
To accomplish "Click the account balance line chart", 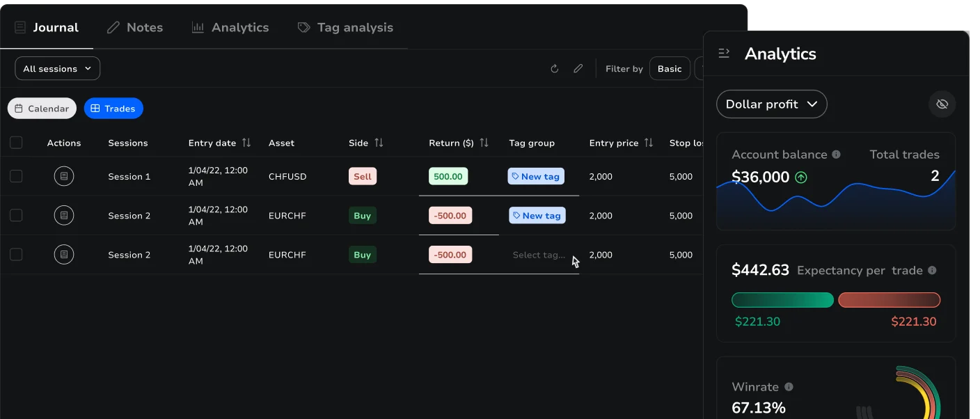I will point(836,200).
